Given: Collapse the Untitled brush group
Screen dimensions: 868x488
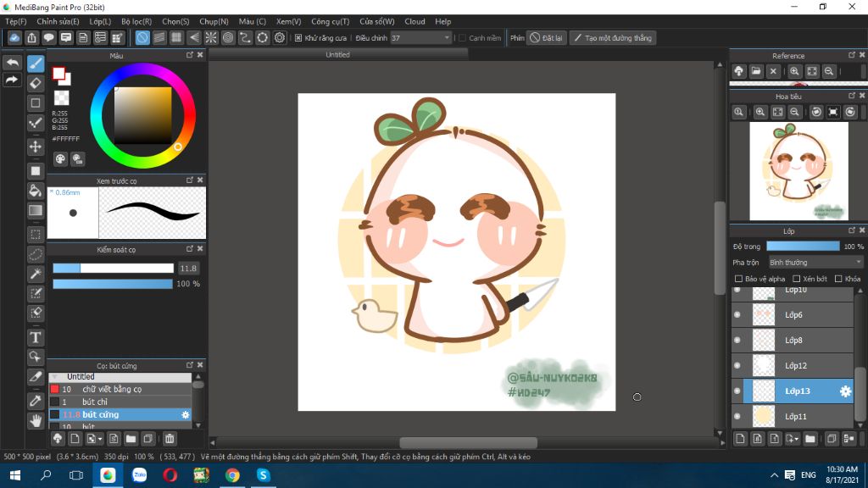Looking at the screenshot, I should (55, 377).
